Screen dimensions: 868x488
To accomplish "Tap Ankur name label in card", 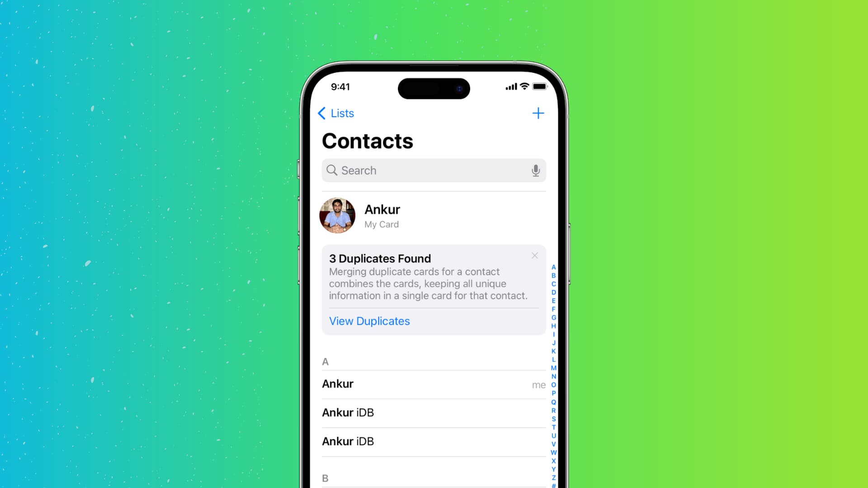I will click(x=382, y=209).
